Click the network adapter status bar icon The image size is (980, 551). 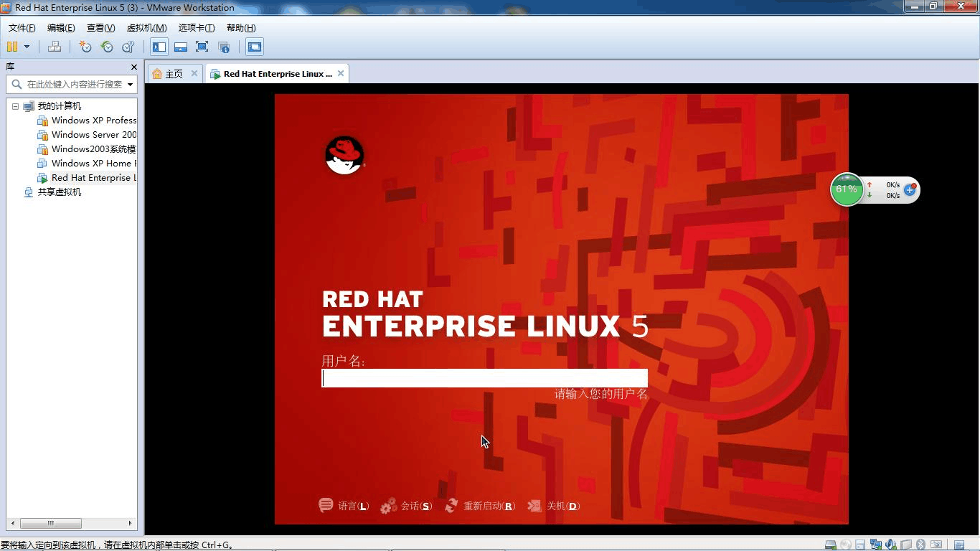click(x=876, y=545)
